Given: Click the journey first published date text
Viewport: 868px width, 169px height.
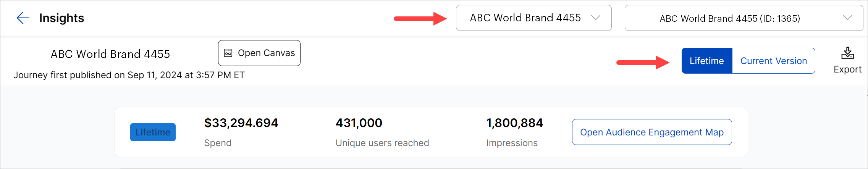Looking at the screenshot, I should point(129,75).
